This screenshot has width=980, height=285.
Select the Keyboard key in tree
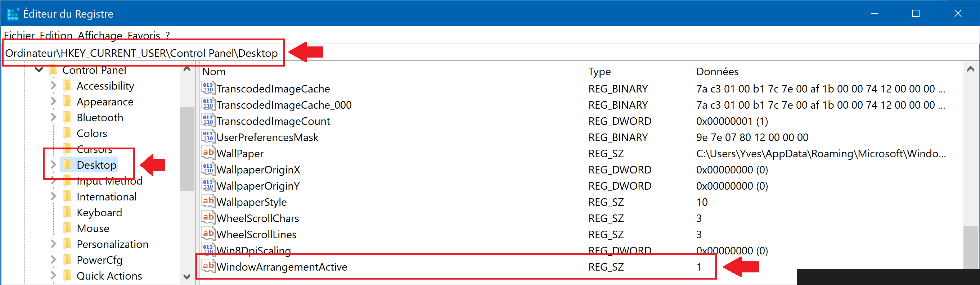point(99,212)
